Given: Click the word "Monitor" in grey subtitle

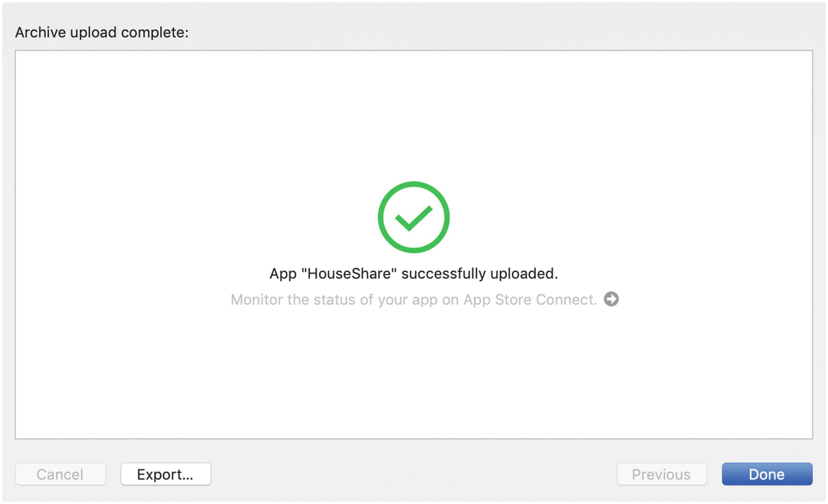Looking at the screenshot, I should click(256, 300).
